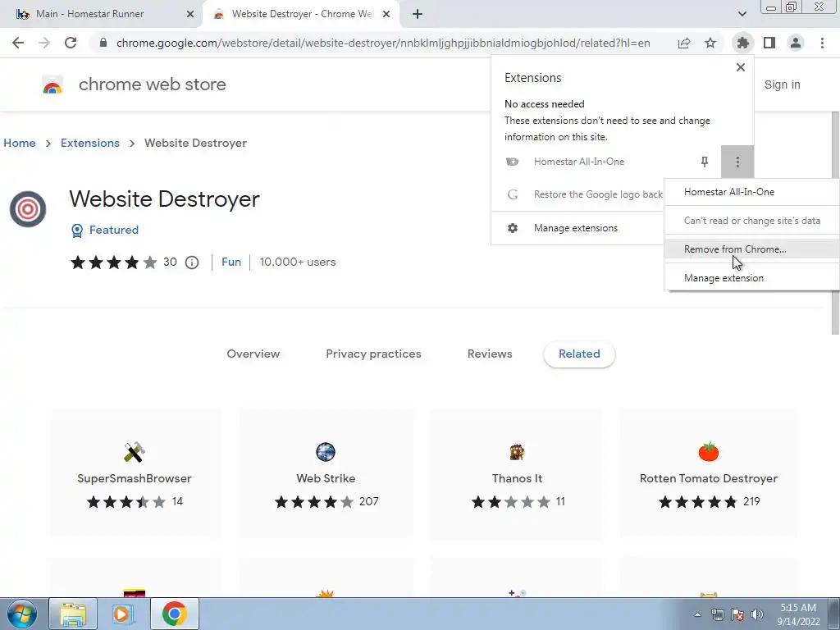Open the Web Strike card title
The height and width of the screenshot is (630, 840).
coord(326,478)
